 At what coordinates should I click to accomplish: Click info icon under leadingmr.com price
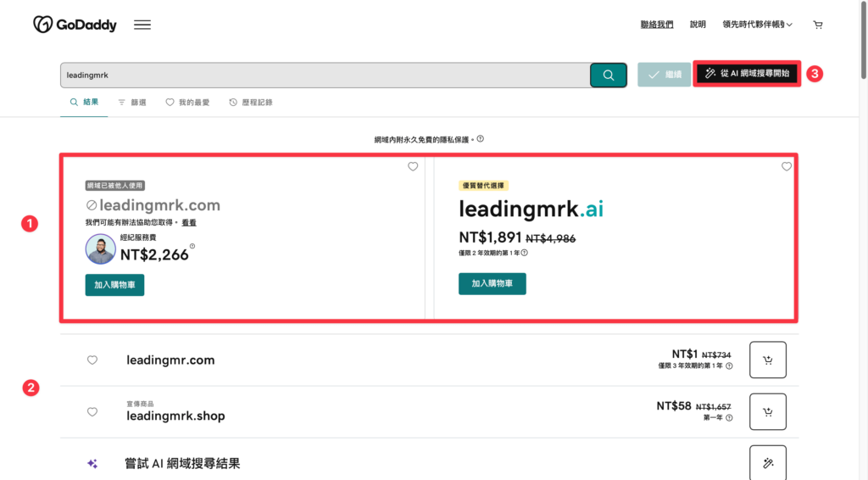point(729,366)
